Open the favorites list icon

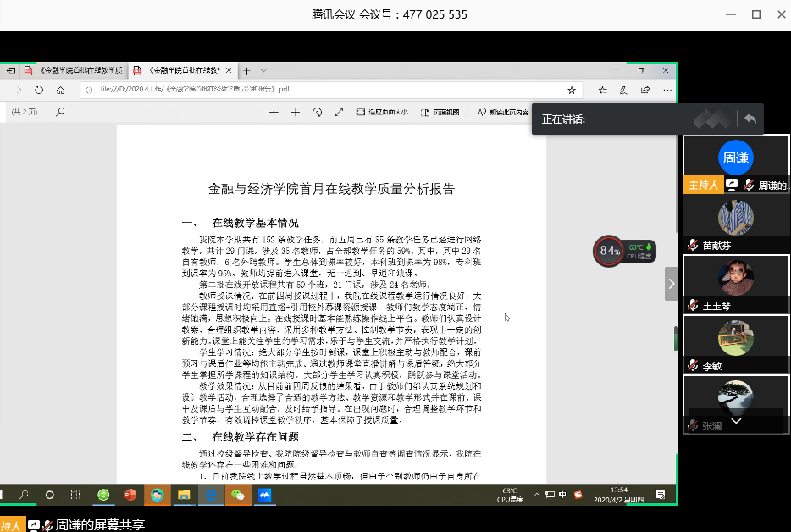click(603, 91)
